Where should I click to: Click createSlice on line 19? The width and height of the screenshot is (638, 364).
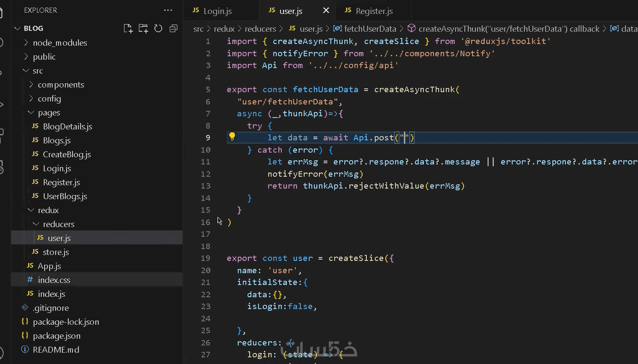pos(356,258)
